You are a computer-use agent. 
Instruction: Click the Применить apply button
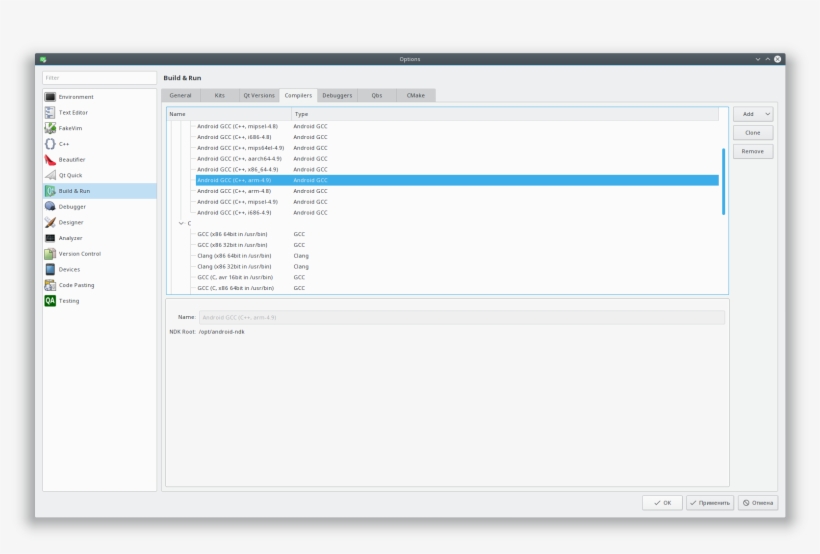coord(710,503)
